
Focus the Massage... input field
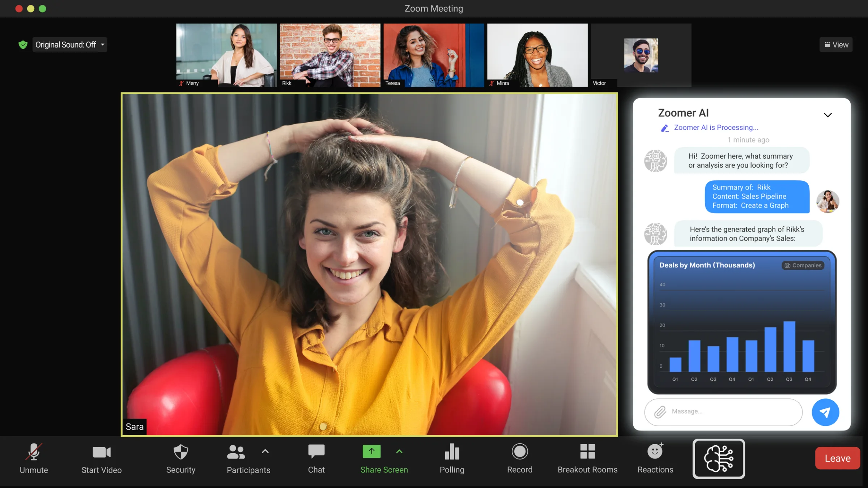click(x=723, y=412)
